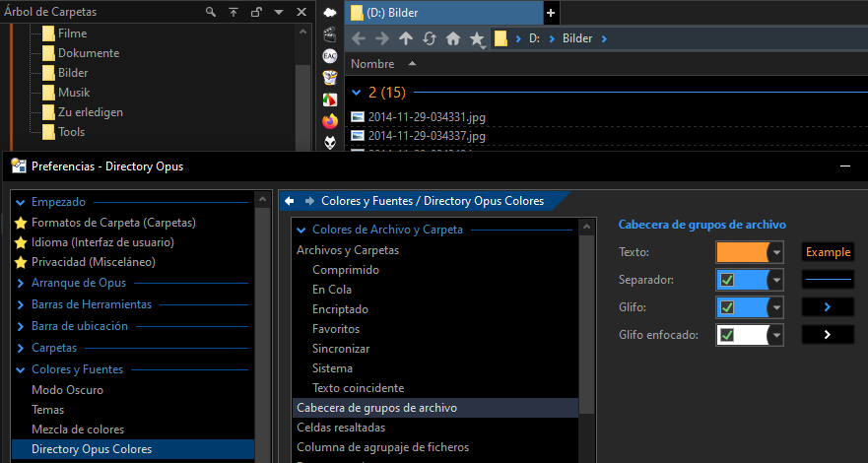Go up one folder level
868x463 pixels.
point(406,38)
